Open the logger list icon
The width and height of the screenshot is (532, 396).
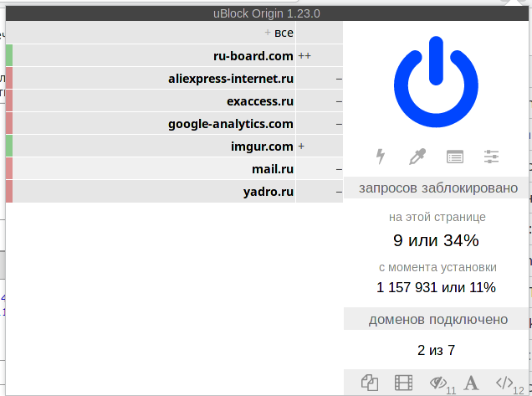pyautogui.click(x=455, y=157)
